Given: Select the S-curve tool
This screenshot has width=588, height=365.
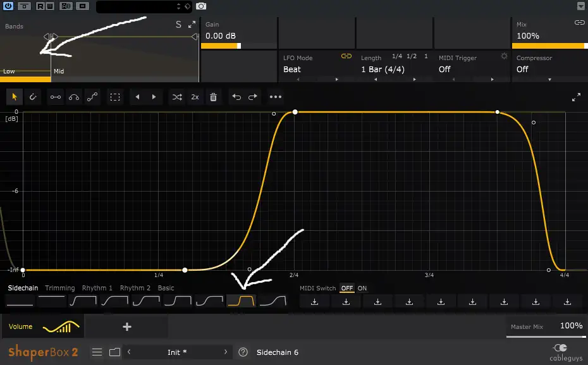Looking at the screenshot, I should click(x=92, y=97).
